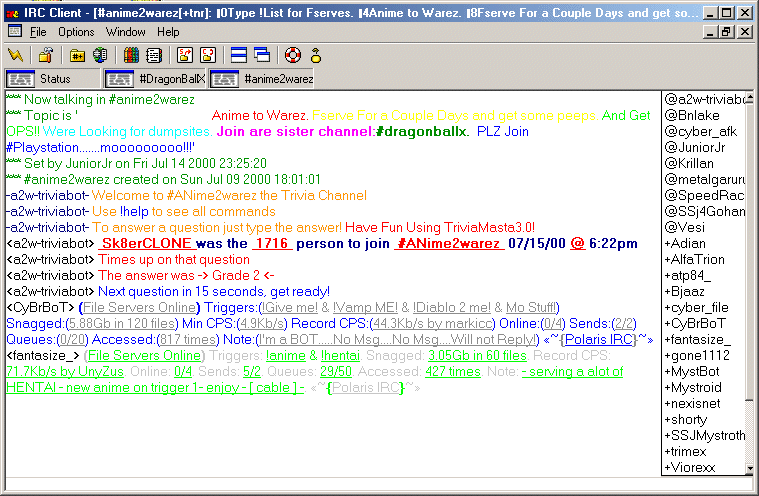Open the File menu
Image resolution: width=759 pixels, height=496 pixels.
[x=38, y=32]
